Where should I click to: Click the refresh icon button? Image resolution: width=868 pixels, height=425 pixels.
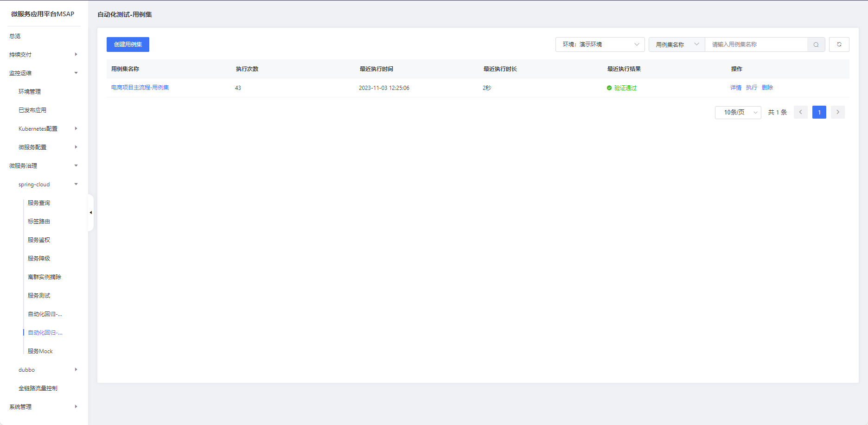coord(839,44)
